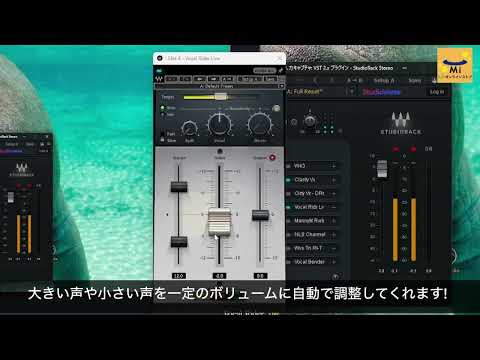The height and width of the screenshot is (360, 480).
Task: Clear the left red clip LED in StudioRack
Action: [396, 149]
